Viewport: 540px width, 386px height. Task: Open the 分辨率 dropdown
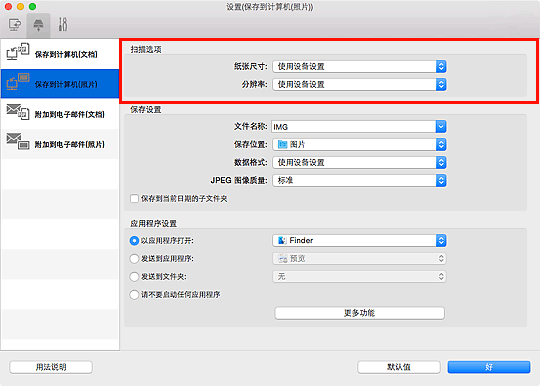click(359, 84)
